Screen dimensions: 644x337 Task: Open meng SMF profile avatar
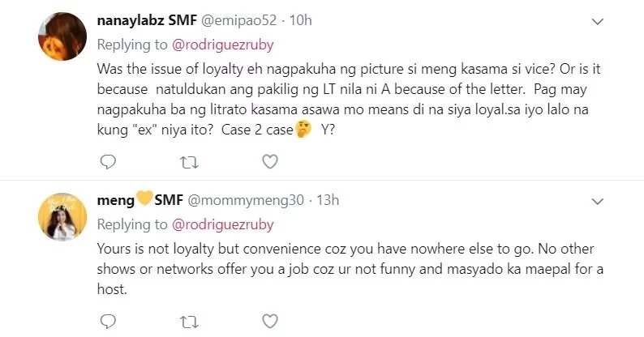click(x=62, y=216)
